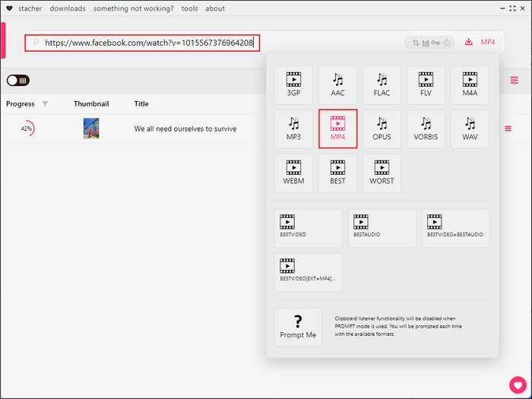Image resolution: width=532 pixels, height=399 pixels.
Task: Pick the FLAC audio format option
Action: [382, 85]
